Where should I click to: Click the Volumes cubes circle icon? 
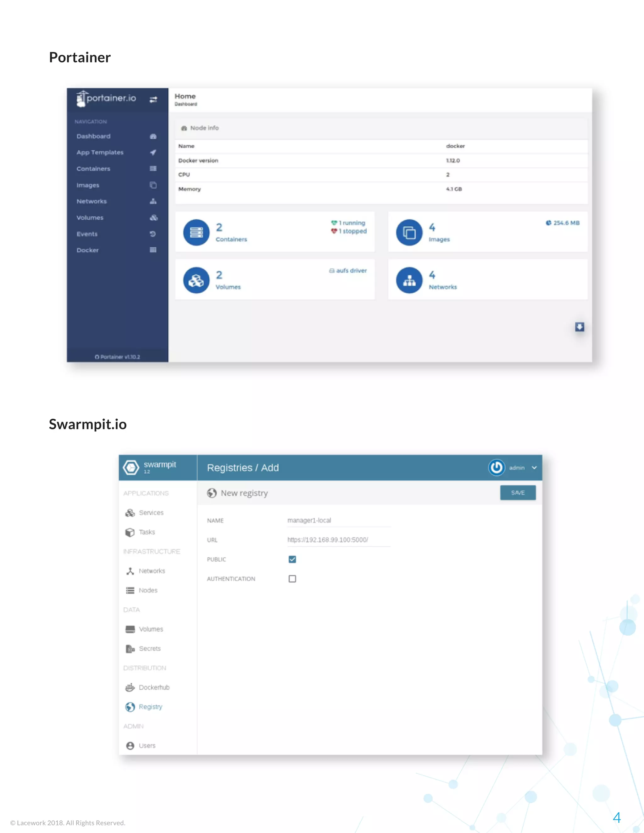(197, 280)
